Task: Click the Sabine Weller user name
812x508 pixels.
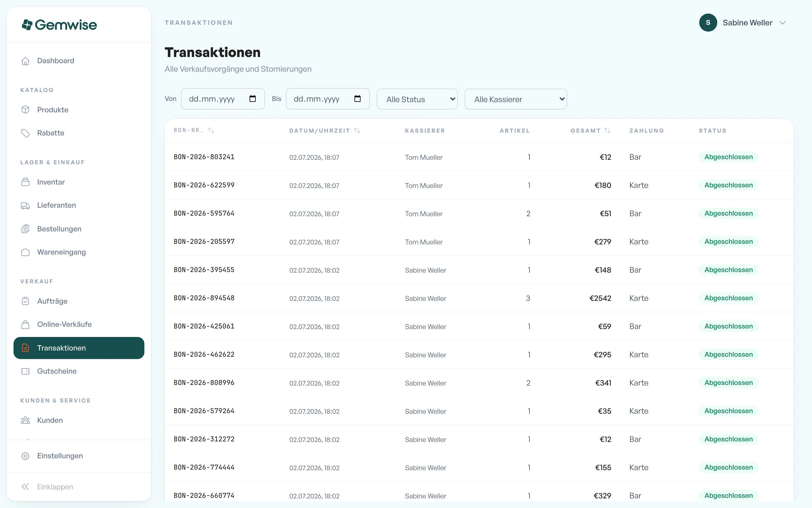Action: [748, 23]
